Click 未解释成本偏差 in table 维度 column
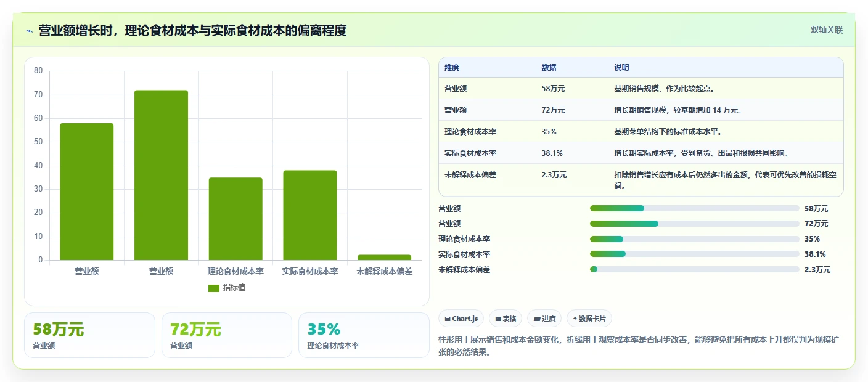This screenshot has width=868, height=382. coord(470,175)
